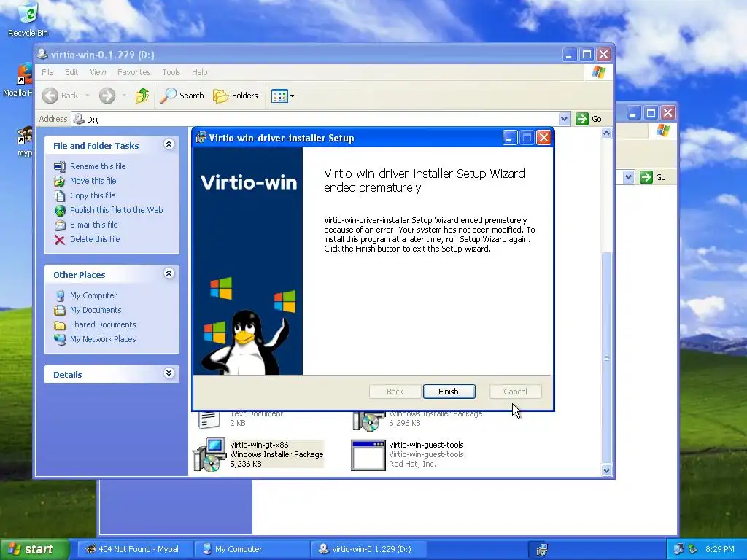Click the Move this file icon
This screenshot has height=560, width=747.
[x=60, y=182]
